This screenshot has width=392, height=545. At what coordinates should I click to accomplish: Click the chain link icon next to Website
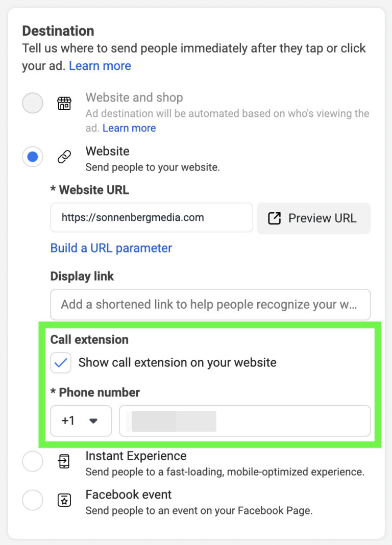point(63,157)
